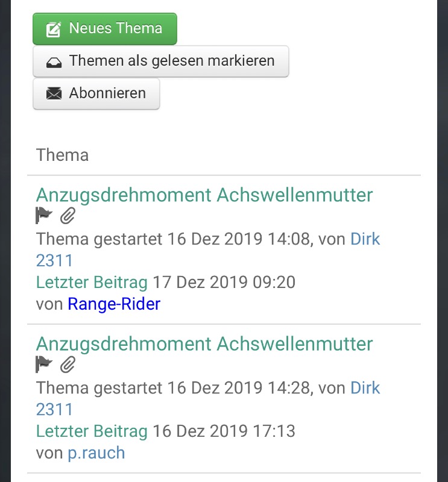This screenshot has width=448, height=482.
Task: Click the flag icon of the second topic
Action: (43, 365)
